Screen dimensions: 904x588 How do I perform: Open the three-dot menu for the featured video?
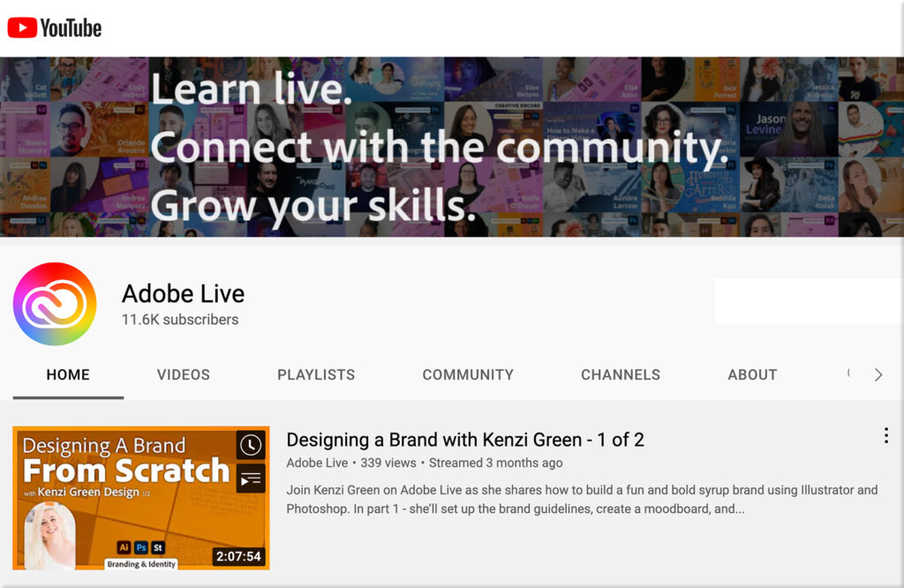(x=886, y=435)
